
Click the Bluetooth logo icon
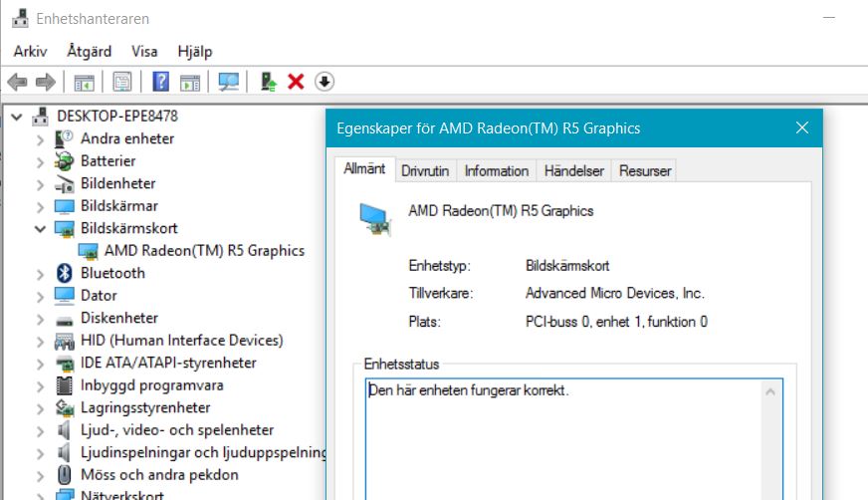coord(65,273)
